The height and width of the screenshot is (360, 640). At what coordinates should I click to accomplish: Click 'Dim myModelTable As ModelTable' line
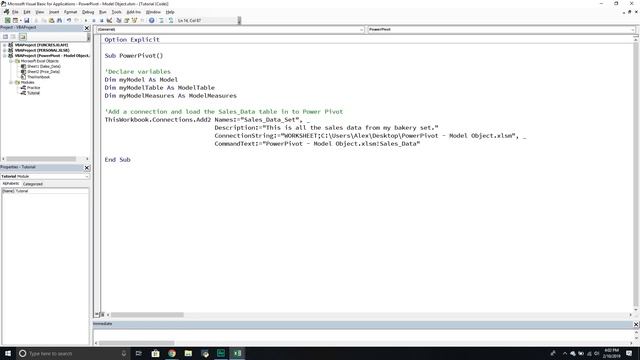[160, 88]
